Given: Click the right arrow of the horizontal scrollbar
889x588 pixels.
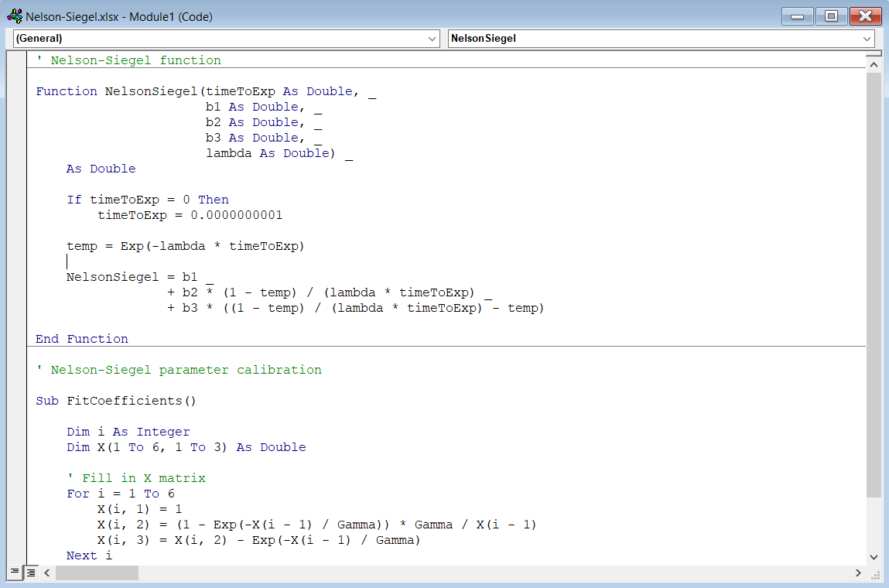Looking at the screenshot, I should tap(859, 573).
